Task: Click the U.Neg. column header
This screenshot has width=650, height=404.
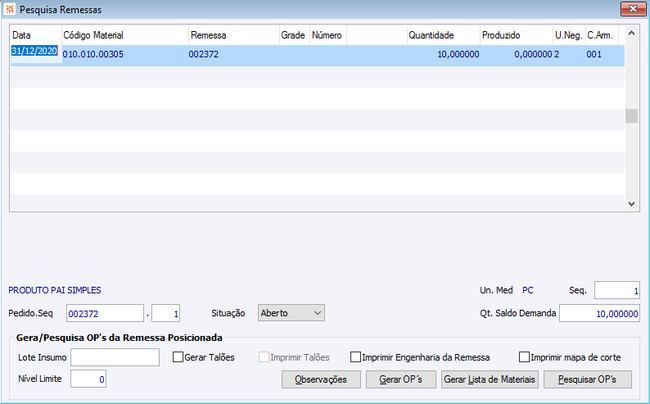Action: 569,35
